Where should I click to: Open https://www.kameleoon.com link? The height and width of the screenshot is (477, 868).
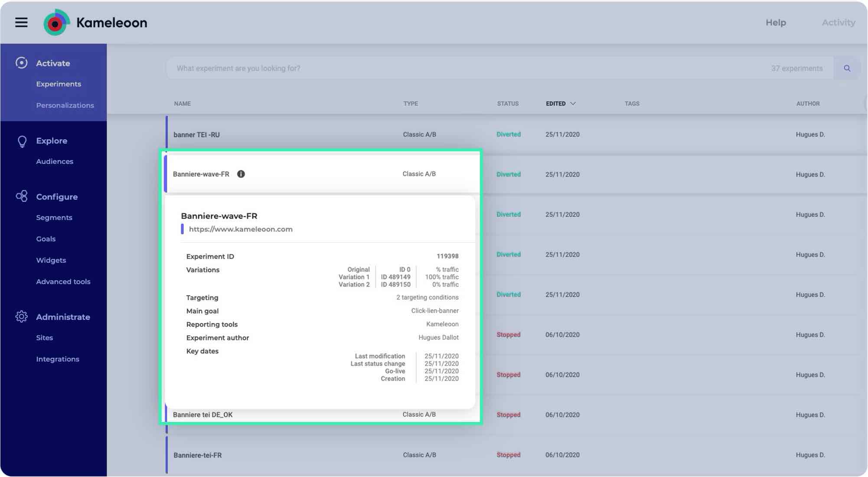click(240, 229)
